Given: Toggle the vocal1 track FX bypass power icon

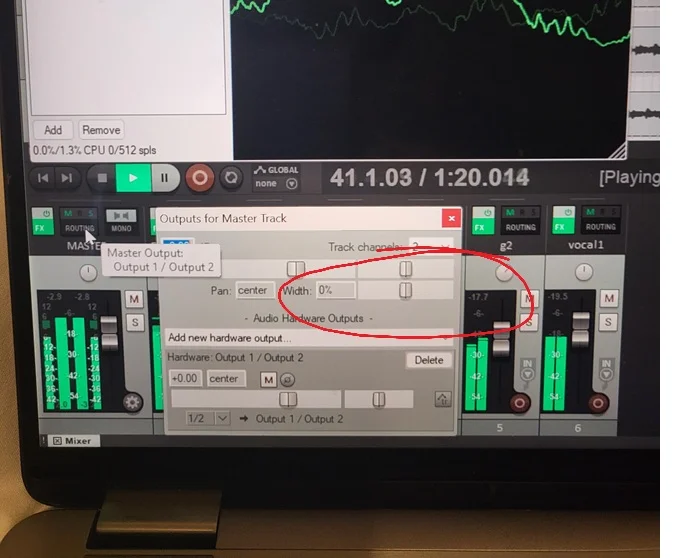Looking at the screenshot, I should 567,212.
